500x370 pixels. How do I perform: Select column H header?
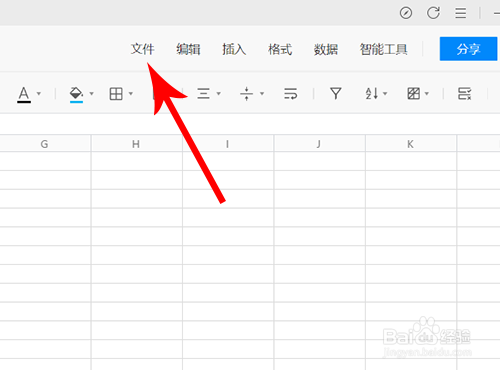tap(137, 144)
